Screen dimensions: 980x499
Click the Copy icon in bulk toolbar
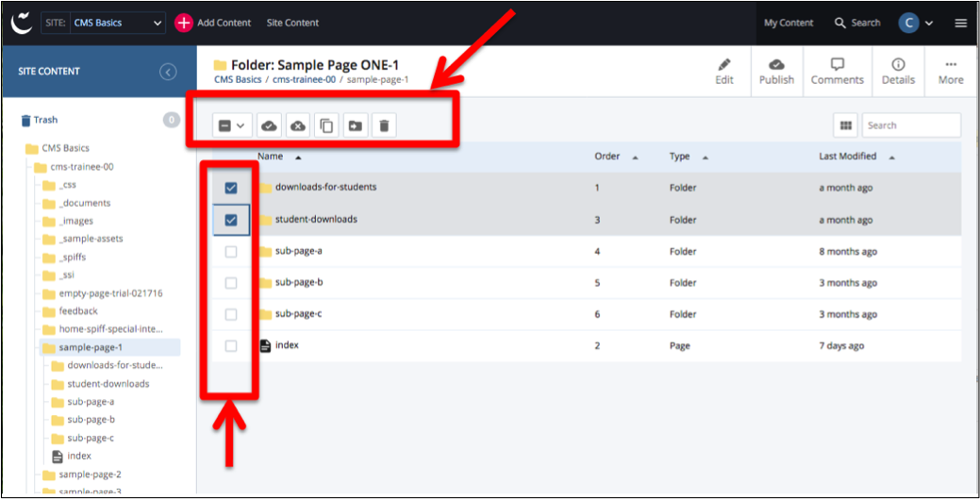[326, 125]
